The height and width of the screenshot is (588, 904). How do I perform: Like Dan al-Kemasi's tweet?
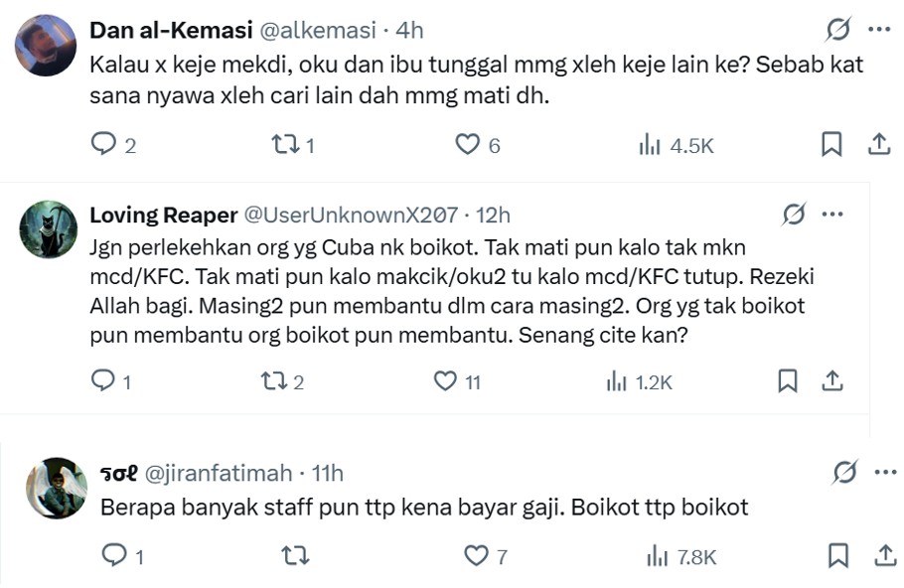coord(467,145)
